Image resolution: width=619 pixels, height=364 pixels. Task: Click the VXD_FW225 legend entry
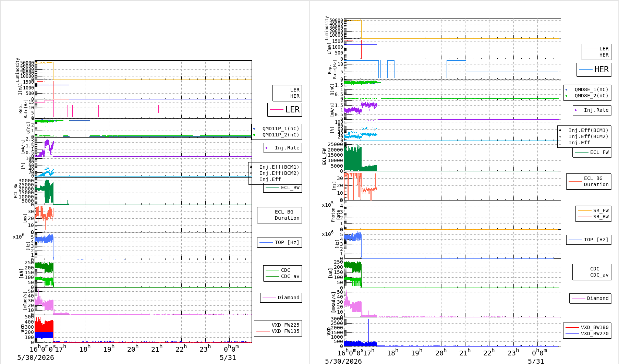(x=285, y=325)
